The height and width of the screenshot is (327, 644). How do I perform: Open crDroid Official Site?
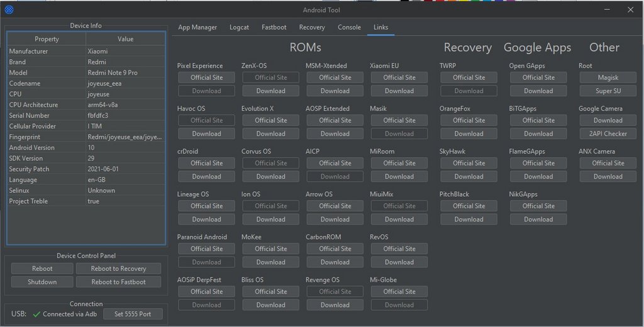[x=206, y=163]
